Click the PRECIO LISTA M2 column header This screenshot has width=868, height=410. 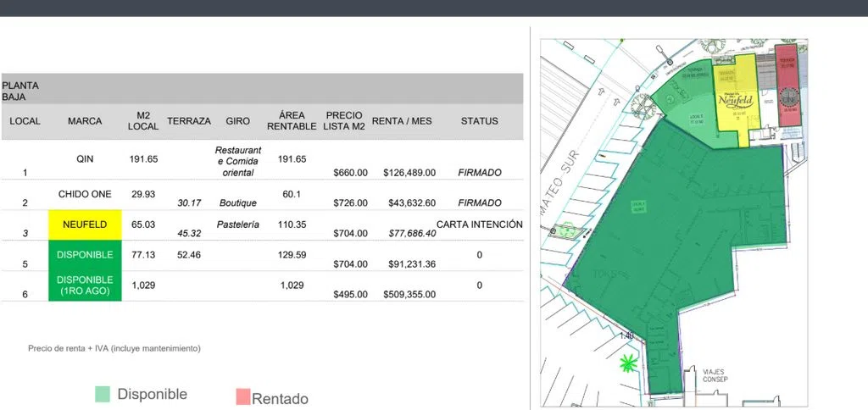(344, 121)
